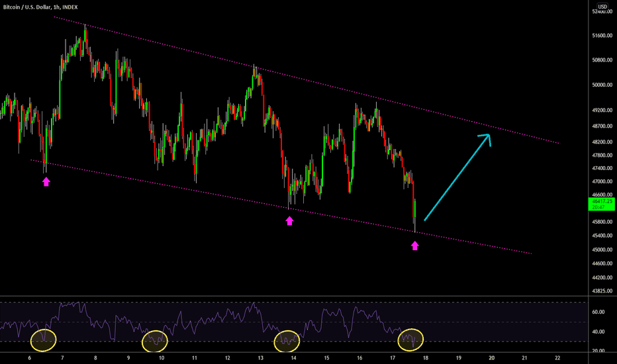
Task: Click the 43825.00 price axis label
Action: [x=602, y=291]
